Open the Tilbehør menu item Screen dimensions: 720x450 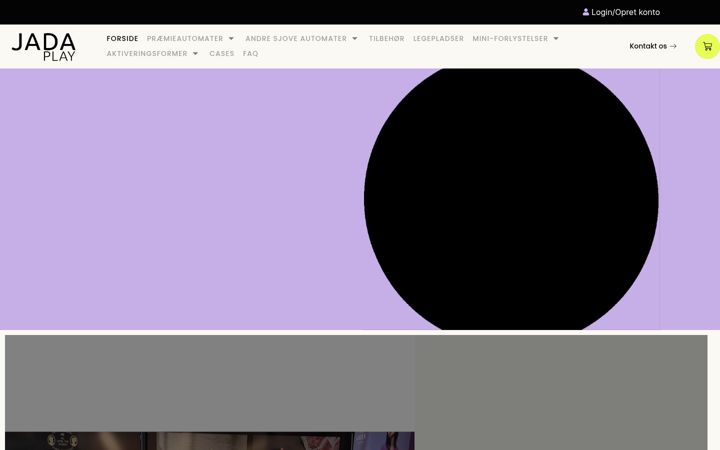[x=387, y=39]
